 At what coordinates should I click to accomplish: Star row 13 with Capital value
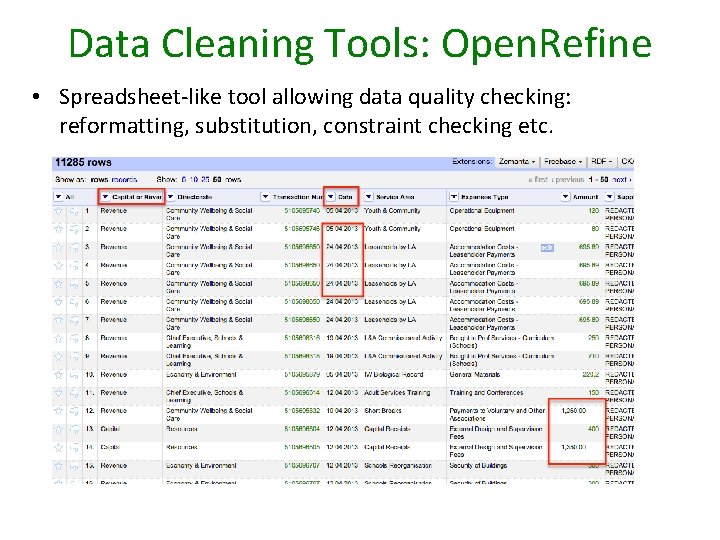(x=58, y=430)
